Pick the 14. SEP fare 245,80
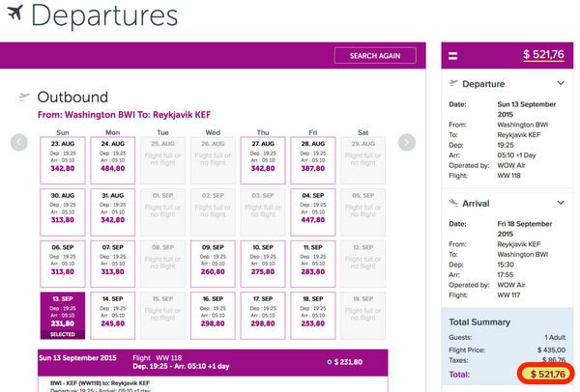 113,316
